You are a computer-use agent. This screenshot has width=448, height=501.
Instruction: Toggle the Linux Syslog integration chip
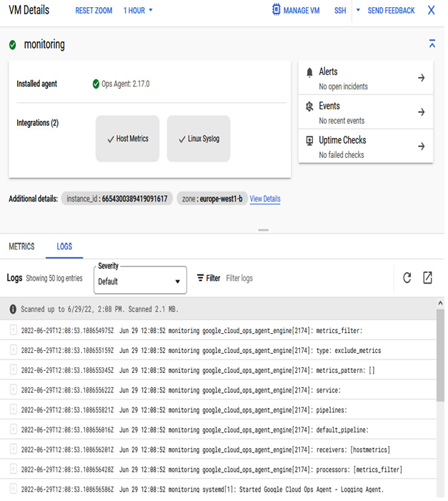199,139
